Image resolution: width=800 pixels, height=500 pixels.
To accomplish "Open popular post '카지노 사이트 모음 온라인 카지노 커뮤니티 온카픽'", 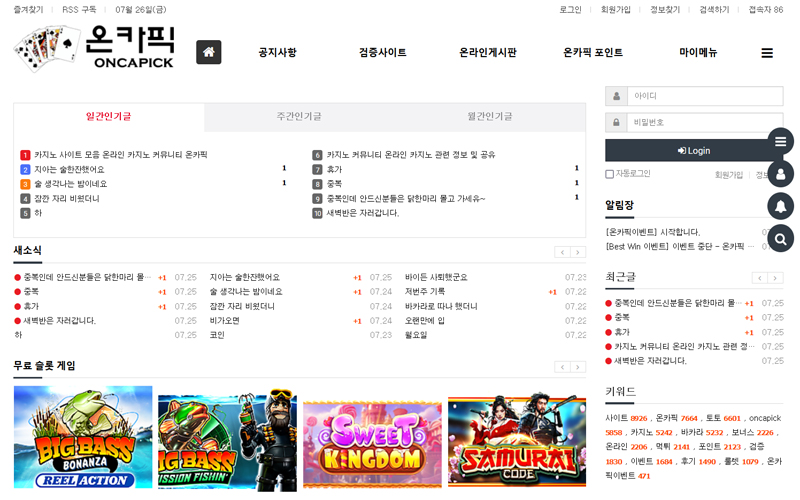I will pos(120,155).
